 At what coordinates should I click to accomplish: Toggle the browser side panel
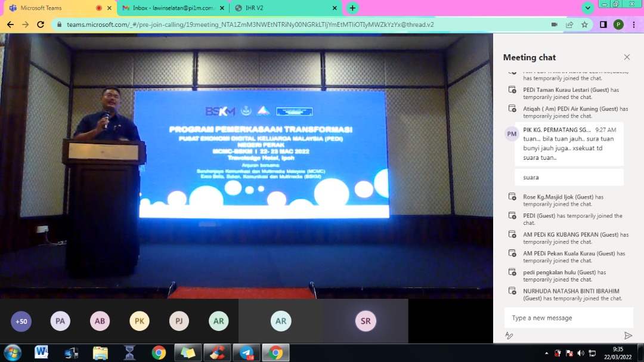(603, 24)
